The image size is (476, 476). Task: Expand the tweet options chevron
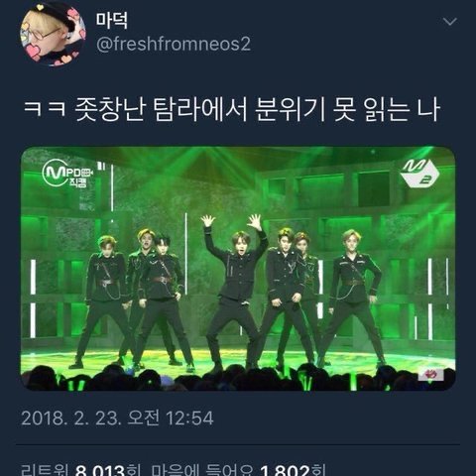pyautogui.click(x=450, y=22)
